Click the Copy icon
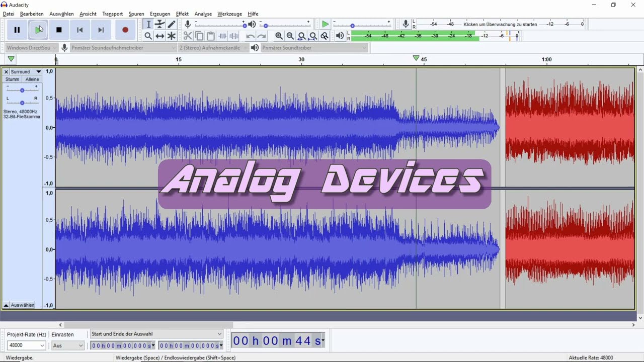644x362 pixels. tap(199, 36)
